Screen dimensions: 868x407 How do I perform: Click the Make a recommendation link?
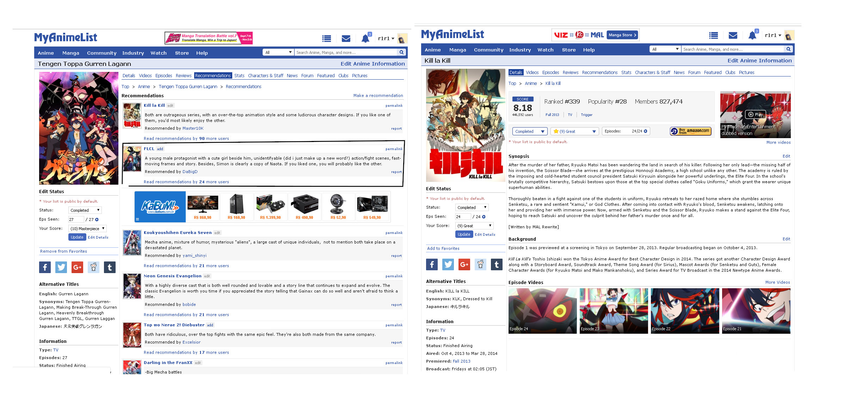[x=378, y=95]
